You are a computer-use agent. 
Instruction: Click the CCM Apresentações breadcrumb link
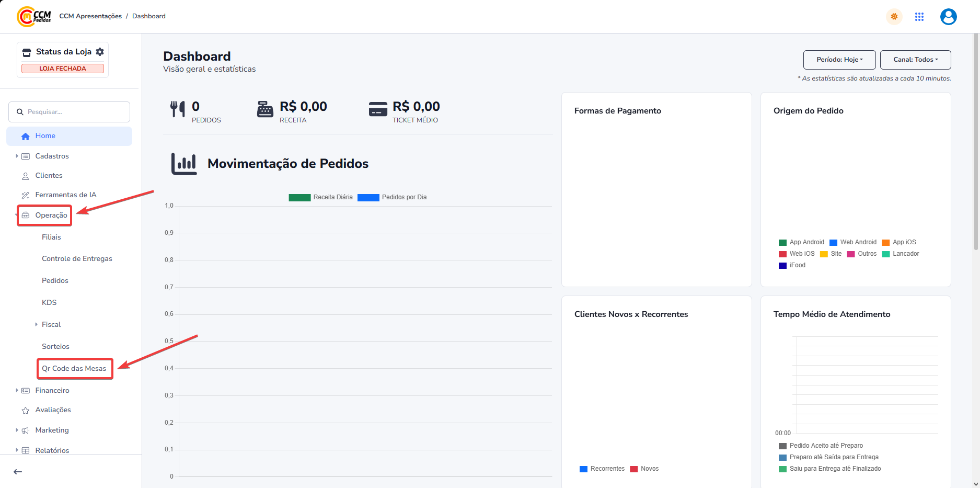90,16
